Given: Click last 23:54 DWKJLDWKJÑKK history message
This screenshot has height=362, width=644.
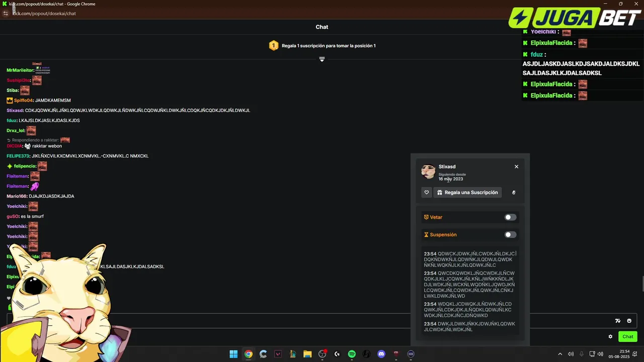Looking at the screenshot, I should 470,326.
